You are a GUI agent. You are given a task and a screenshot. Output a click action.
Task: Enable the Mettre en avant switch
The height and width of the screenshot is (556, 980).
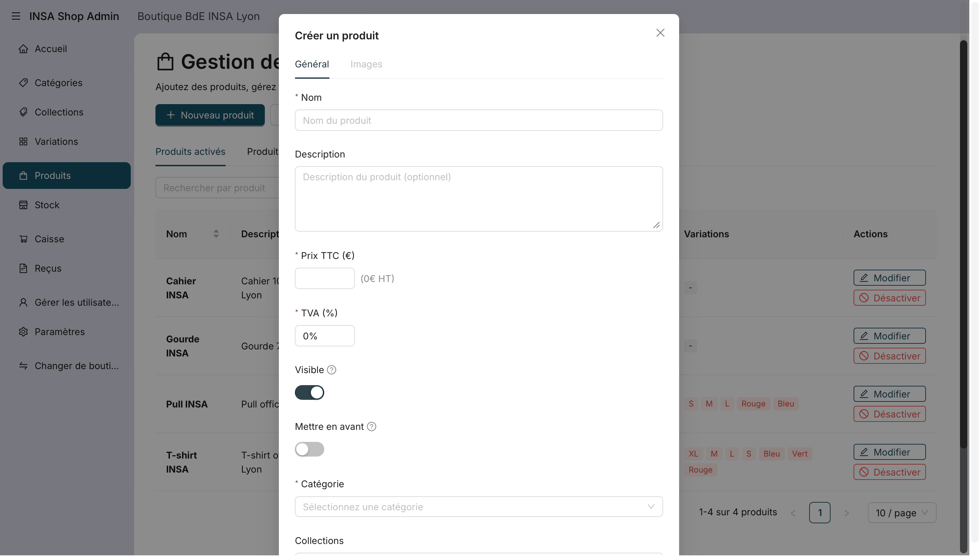310,450
